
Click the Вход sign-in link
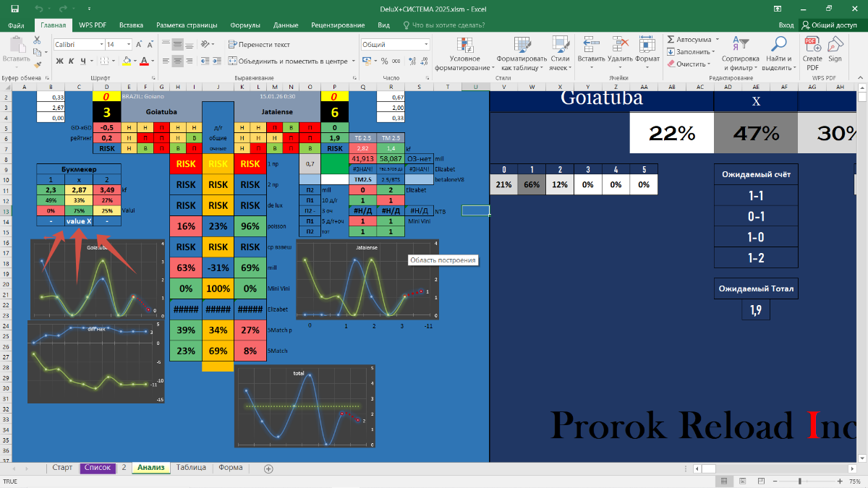(x=786, y=25)
